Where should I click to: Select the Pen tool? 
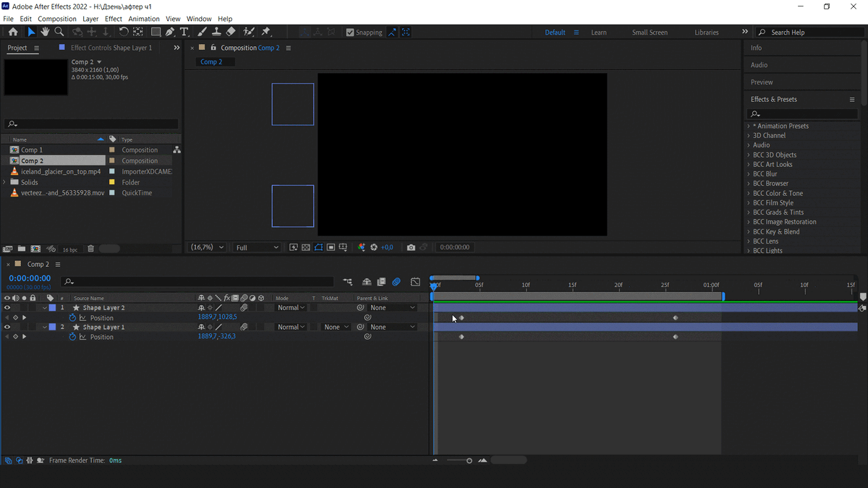click(170, 32)
